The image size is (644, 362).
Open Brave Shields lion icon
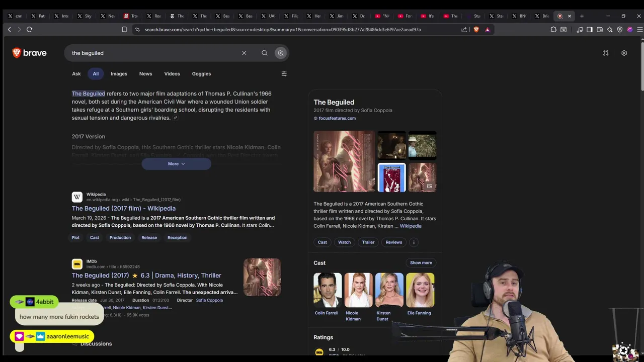[476, 30]
